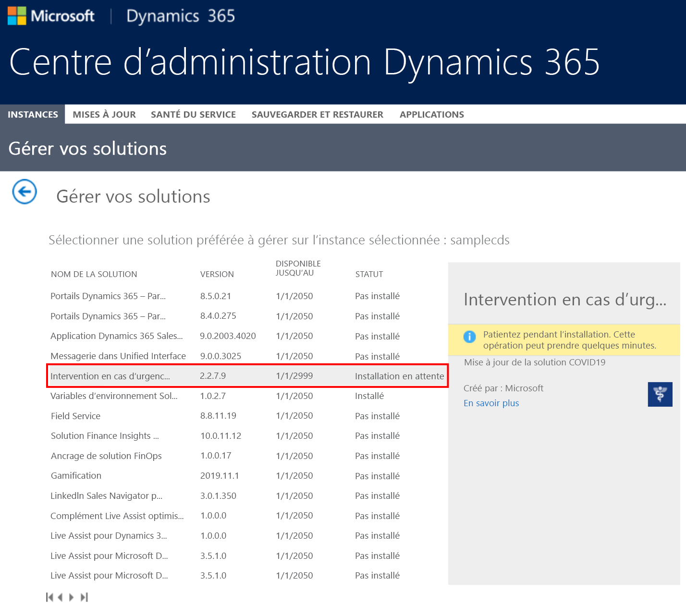The width and height of the screenshot is (686, 616).
Task: Select Portails Dynamics 365 version 8.4.0.275 row
Action: (247, 316)
